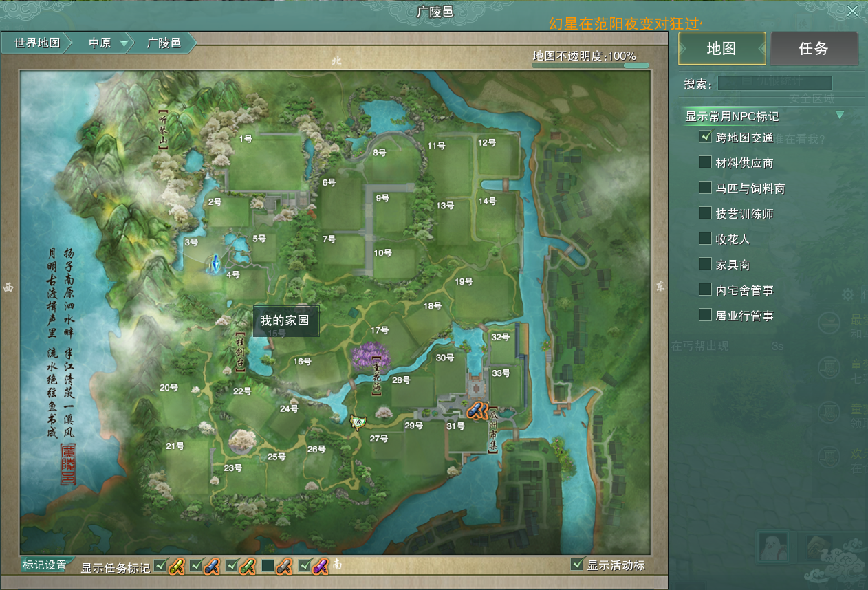This screenshot has width=868, height=590.
Task: Click the blue quest scroll marker near 瓜洲市集
Action: pos(476,410)
